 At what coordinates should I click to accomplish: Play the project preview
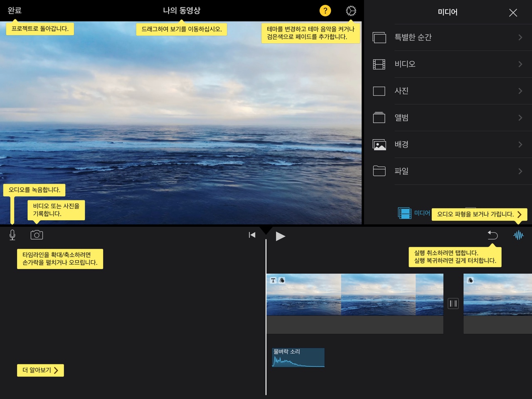[x=281, y=236]
